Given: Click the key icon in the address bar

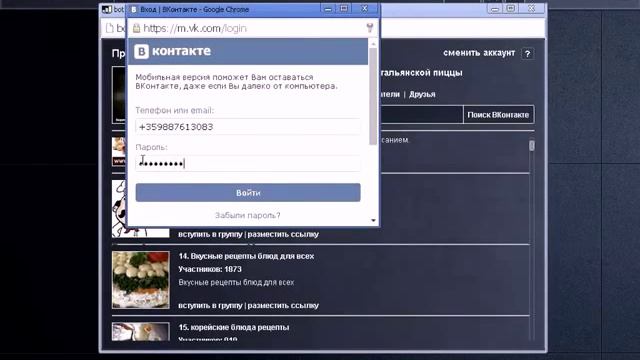Looking at the screenshot, I should click(x=370, y=28).
